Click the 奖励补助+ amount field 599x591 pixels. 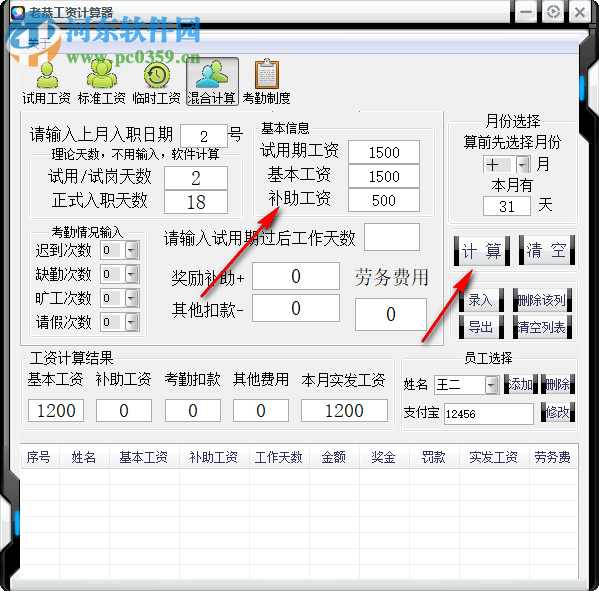296,276
